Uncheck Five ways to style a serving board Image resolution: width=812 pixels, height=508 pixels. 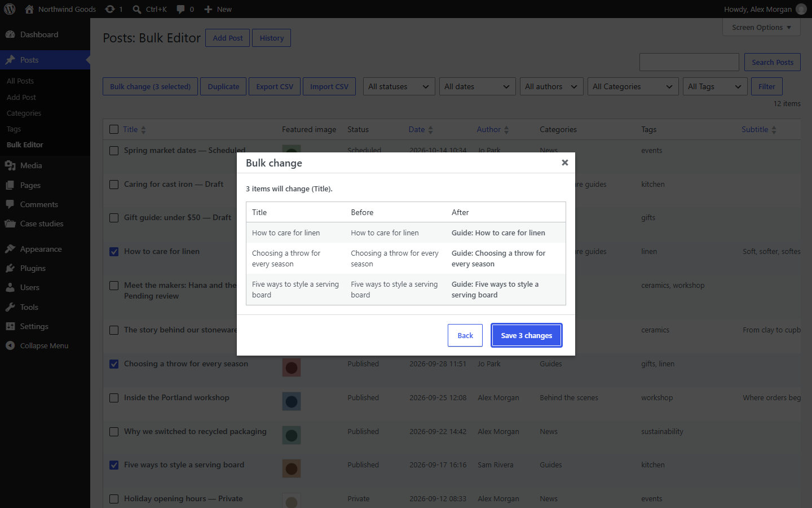[x=114, y=465]
